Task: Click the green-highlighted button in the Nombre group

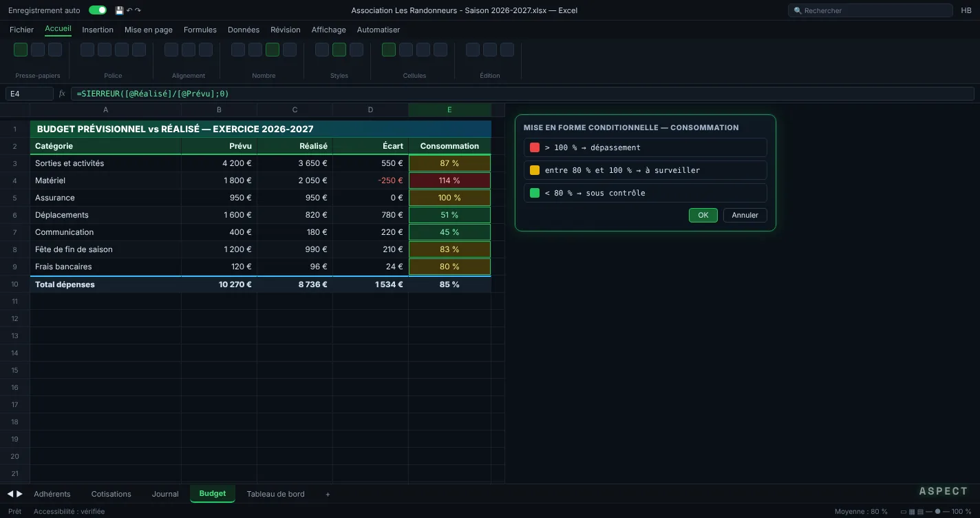Action: point(273,50)
